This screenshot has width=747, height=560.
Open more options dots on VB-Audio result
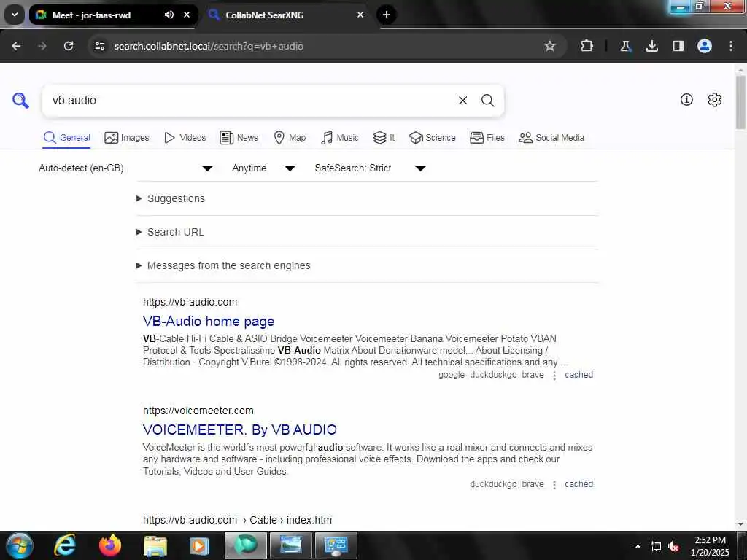click(x=554, y=376)
